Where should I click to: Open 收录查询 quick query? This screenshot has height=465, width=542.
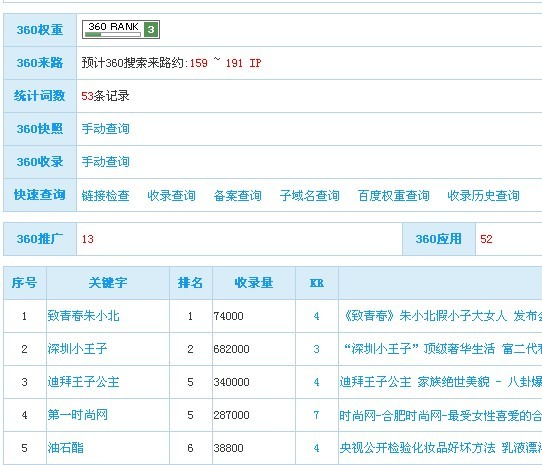click(171, 195)
